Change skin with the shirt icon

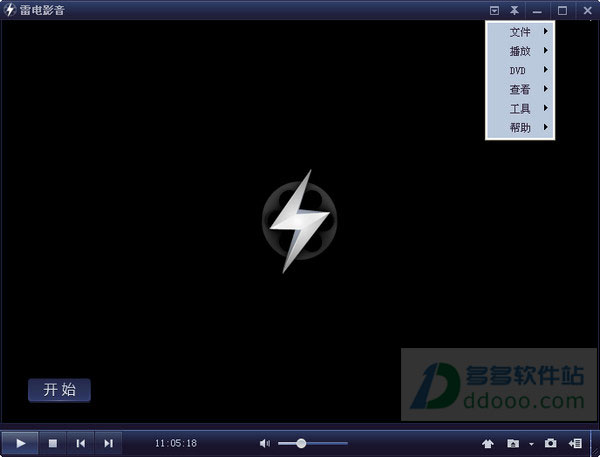(x=488, y=444)
